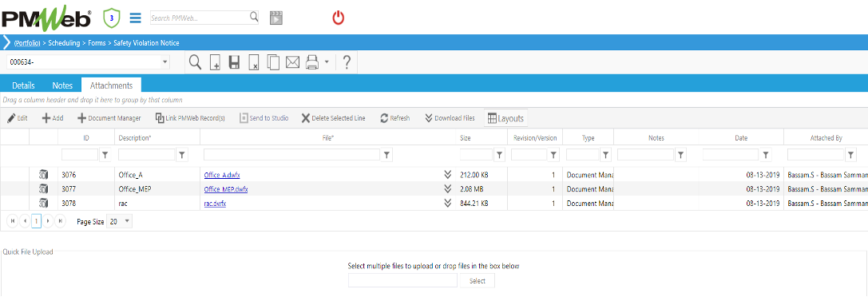This screenshot has height=297, width=868.
Task: Go to the last page of results
Action: (x=60, y=221)
